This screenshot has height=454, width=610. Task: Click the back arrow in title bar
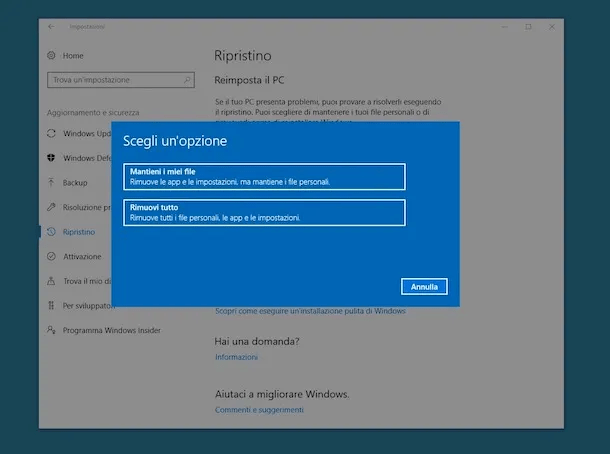(51, 26)
